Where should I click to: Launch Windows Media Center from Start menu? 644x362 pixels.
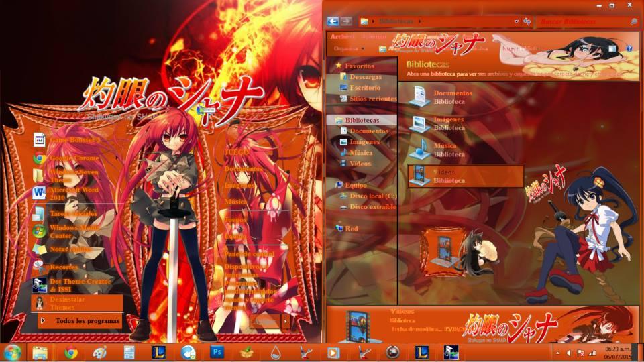point(68,231)
